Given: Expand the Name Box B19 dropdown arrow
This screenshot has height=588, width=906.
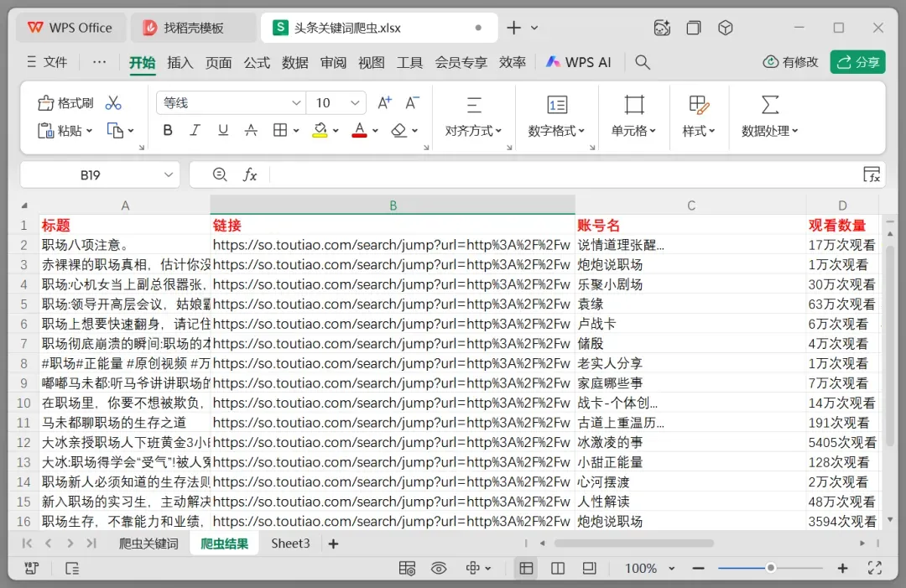Looking at the screenshot, I should coord(168,174).
